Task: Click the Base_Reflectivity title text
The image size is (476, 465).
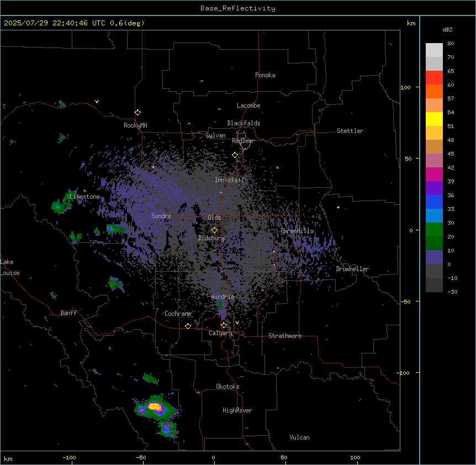Action: pos(238,8)
